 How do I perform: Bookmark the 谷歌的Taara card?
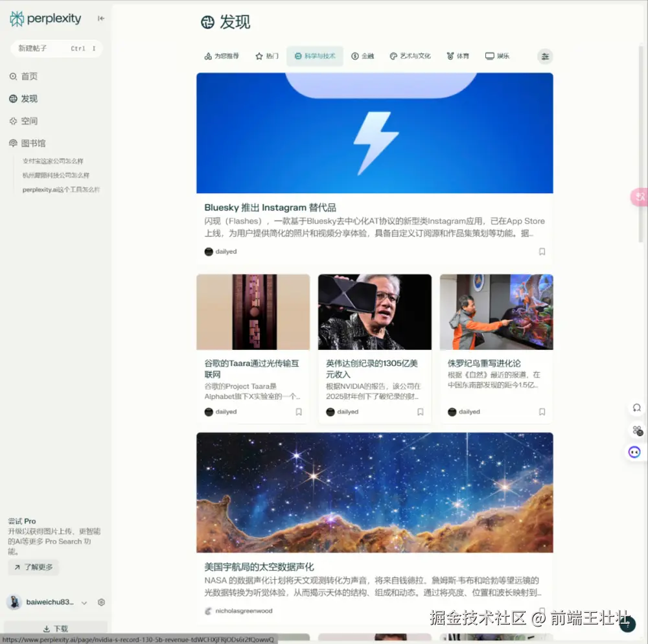299,411
